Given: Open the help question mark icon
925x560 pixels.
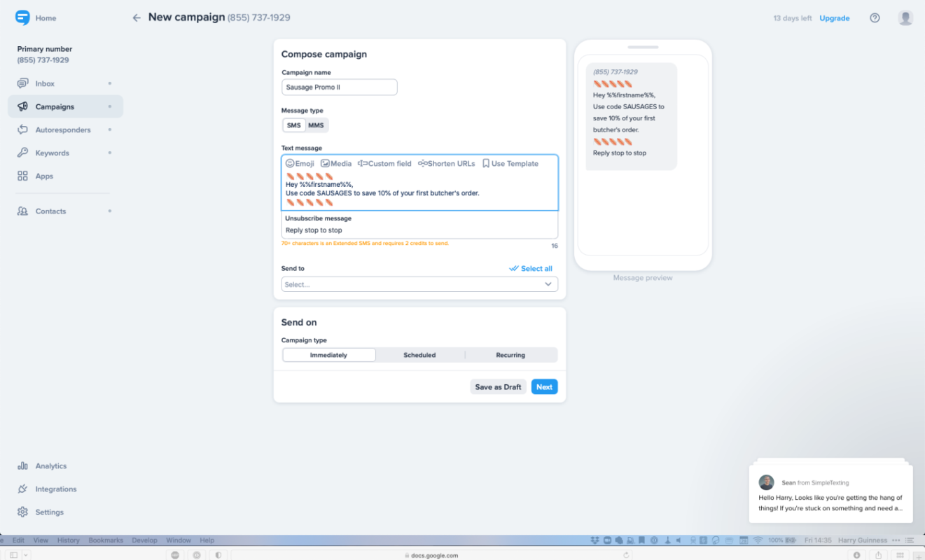Looking at the screenshot, I should tap(875, 18).
